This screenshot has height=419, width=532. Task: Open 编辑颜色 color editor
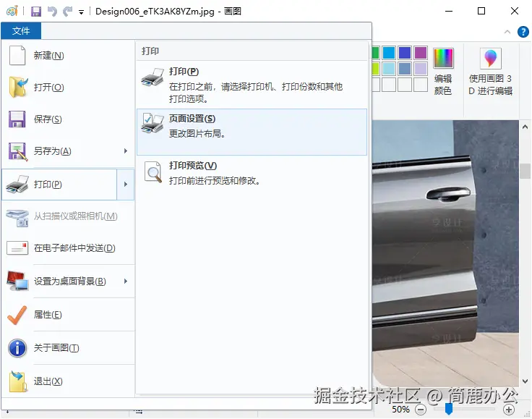(443, 72)
